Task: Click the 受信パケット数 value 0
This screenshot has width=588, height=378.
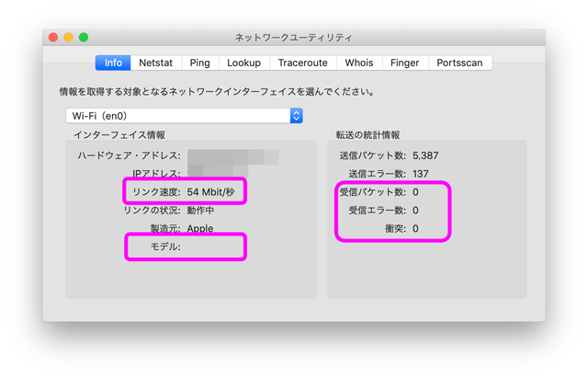Action: click(415, 192)
